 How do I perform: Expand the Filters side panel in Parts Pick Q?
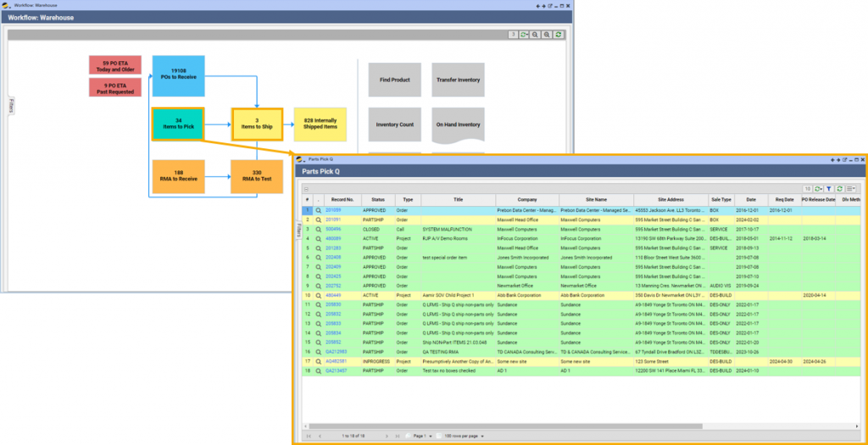298,229
